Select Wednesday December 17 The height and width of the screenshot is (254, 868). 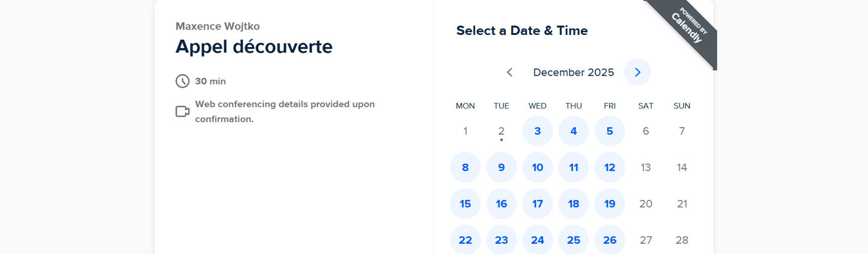tap(538, 204)
